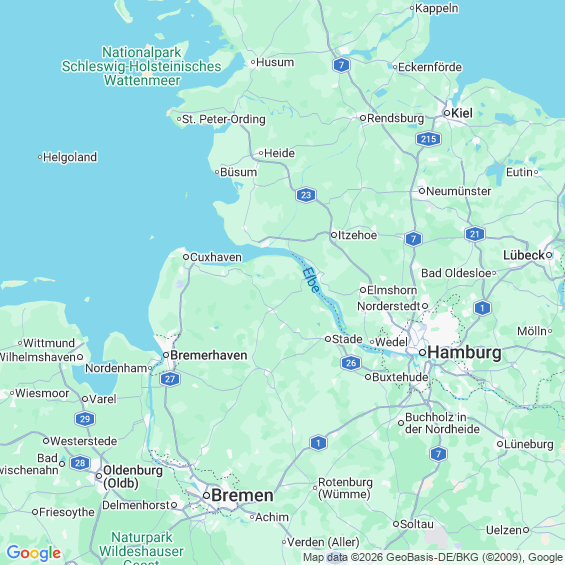Click the A21 highway shield near Bad Oldesloe
Image resolution: width=565 pixels, height=565 pixels.
(x=475, y=234)
